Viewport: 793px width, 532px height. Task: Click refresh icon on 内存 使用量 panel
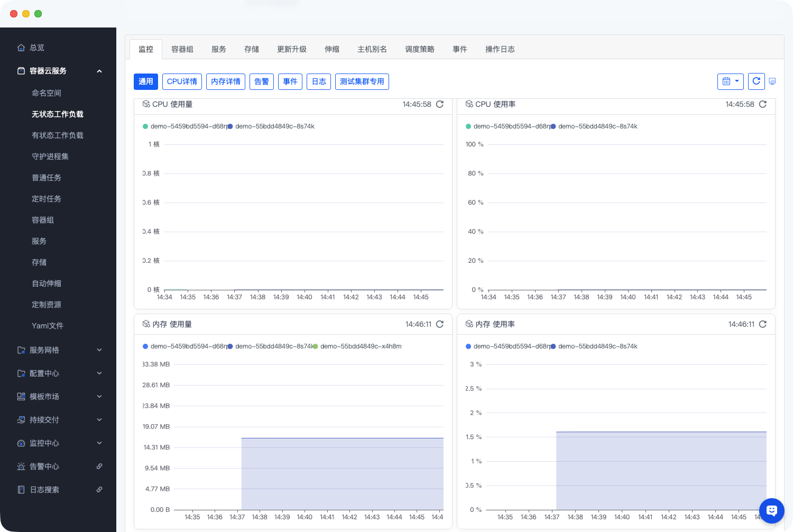point(439,324)
